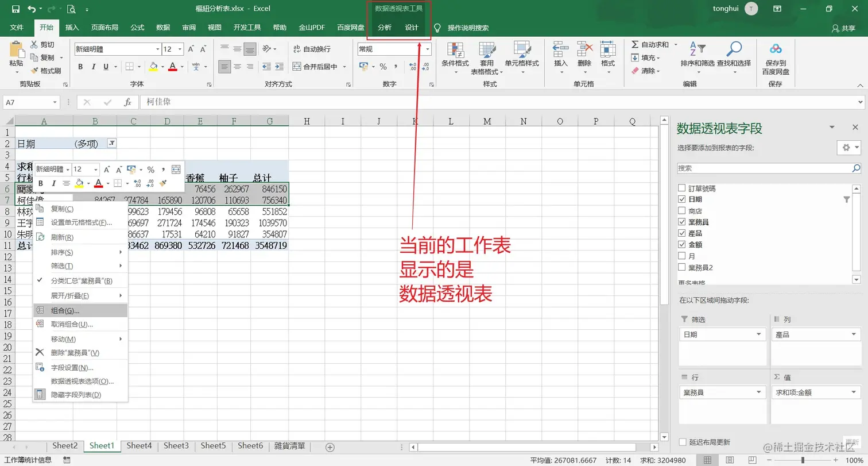Open 求和项:金額 dropdown in values area
The height and width of the screenshot is (466, 868).
click(x=855, y=392)
